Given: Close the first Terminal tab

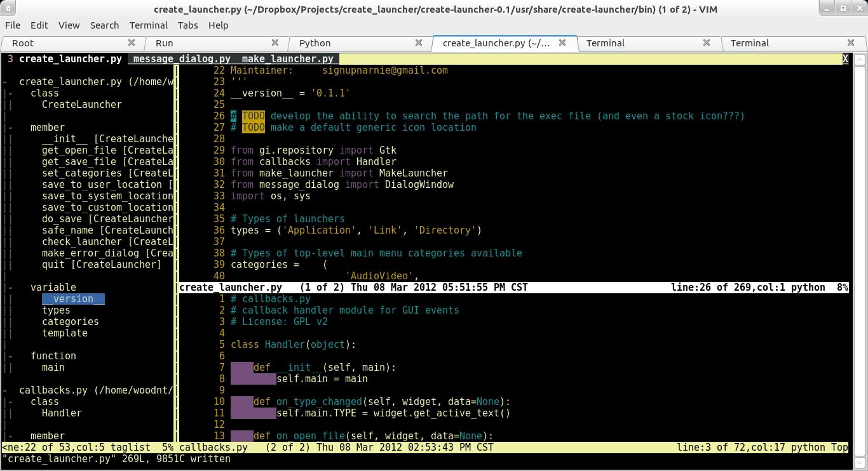Looking at the screenshot, I should [x=707, y=43].
